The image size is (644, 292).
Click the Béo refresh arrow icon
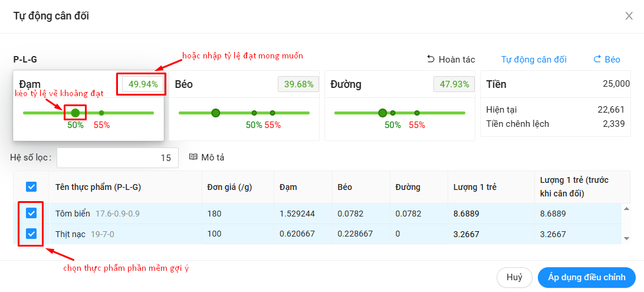click(x=597, y=59)
